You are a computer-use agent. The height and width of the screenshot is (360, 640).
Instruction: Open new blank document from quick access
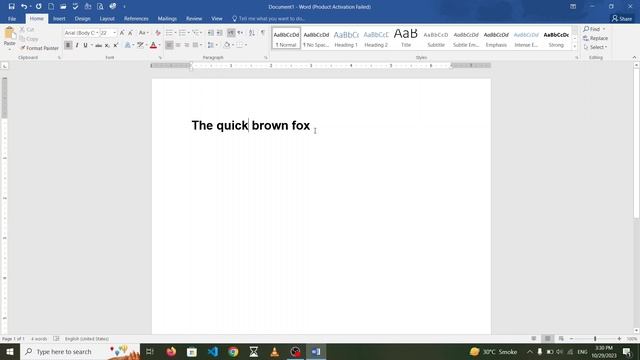pos(51,7)
